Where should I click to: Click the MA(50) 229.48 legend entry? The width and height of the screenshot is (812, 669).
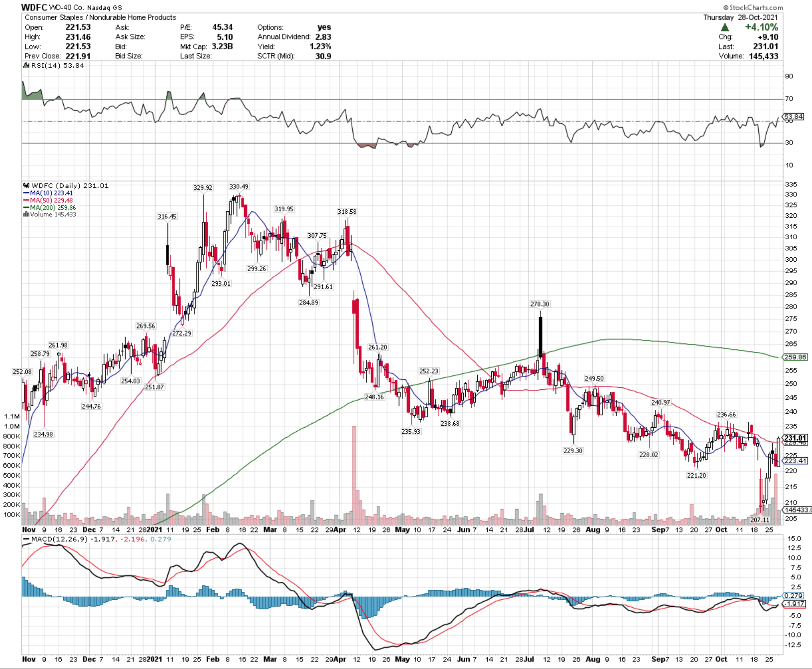click(48, 200)
